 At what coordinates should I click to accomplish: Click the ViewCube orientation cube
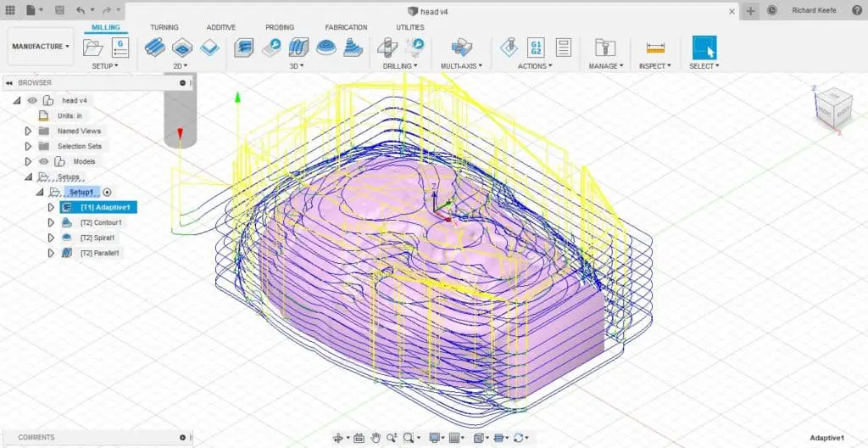[832, 108]
